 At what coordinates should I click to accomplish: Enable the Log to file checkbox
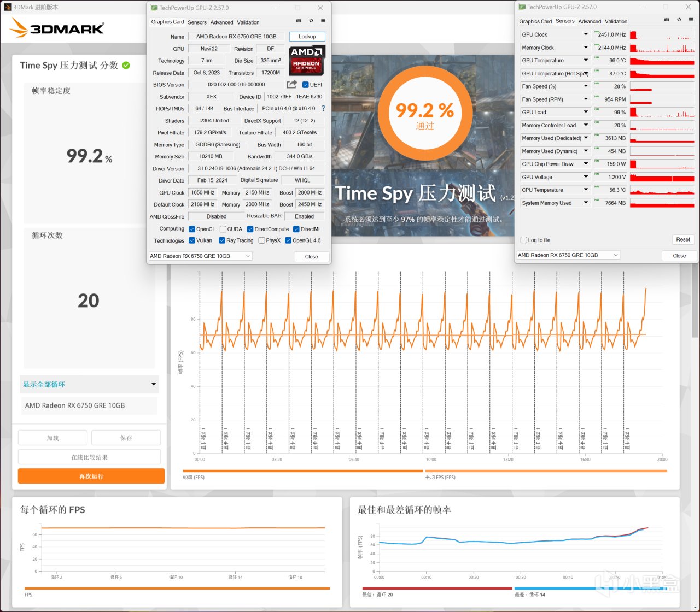click(524, 240)
